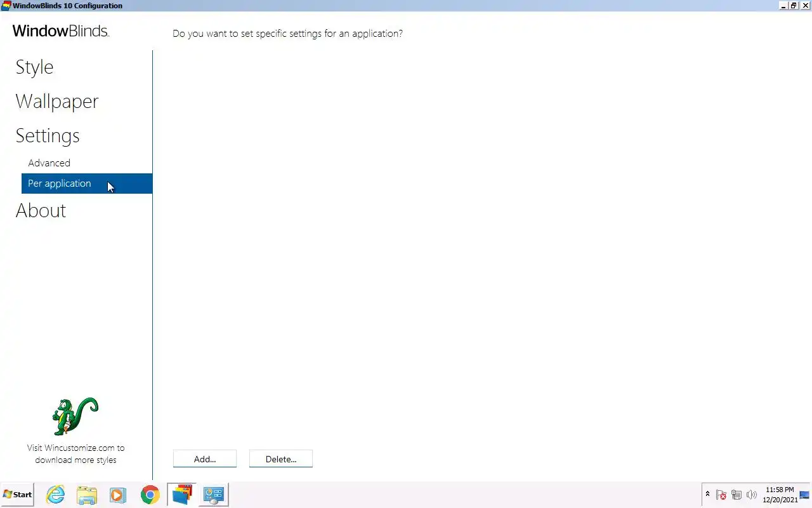Restore down the WindowBlinds Configuration window
Screen dimensions: 812x508
coord(794,6)
